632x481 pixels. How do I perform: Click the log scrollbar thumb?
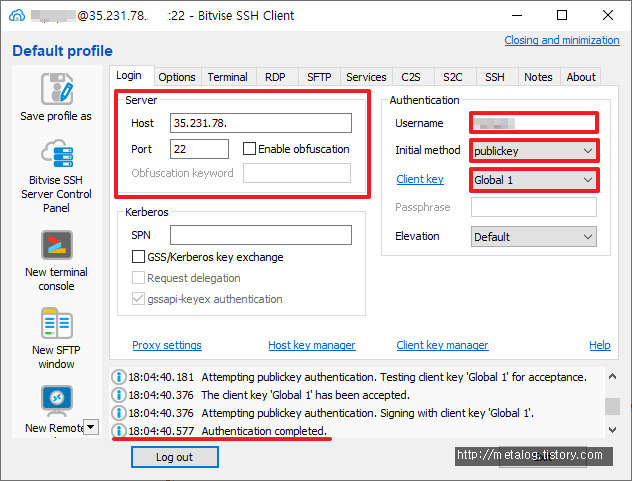(x=612, y=406)
